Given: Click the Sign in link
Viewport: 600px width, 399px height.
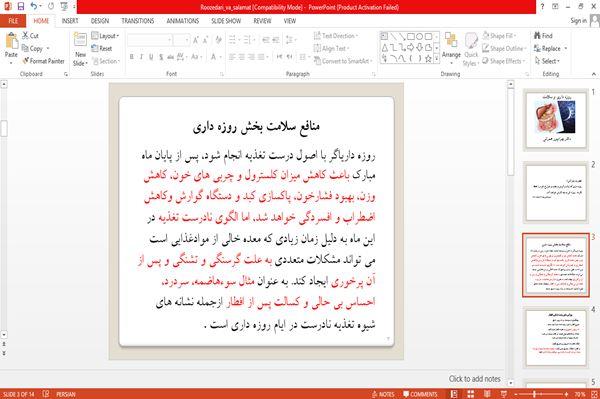Looking at the screenshot, I should point(578,21).
